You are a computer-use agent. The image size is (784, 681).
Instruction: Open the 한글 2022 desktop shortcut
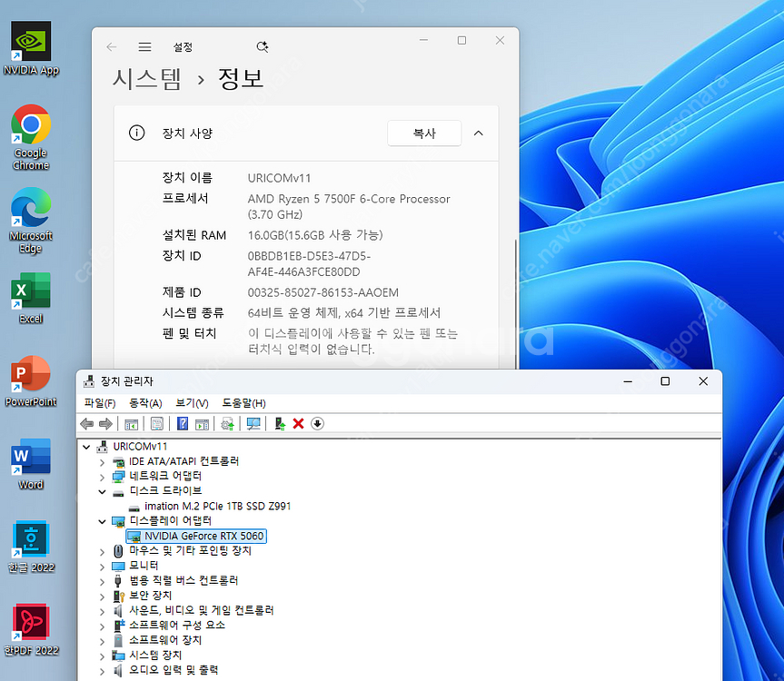[x=31, y=547]
